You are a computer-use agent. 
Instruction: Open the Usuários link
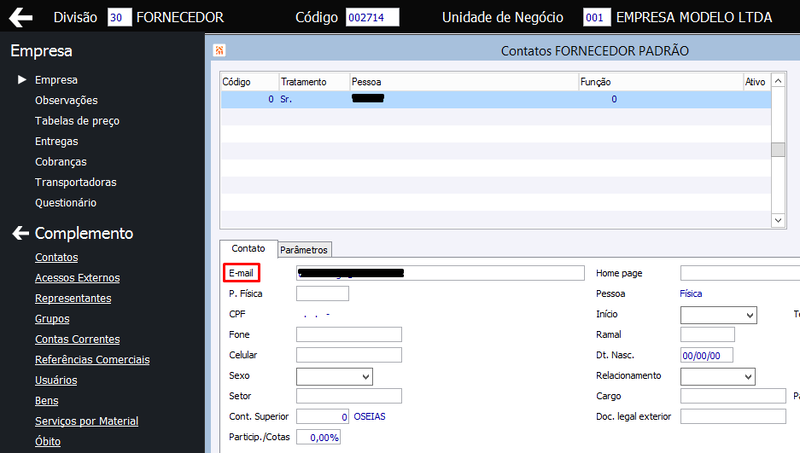coord(56,380)
